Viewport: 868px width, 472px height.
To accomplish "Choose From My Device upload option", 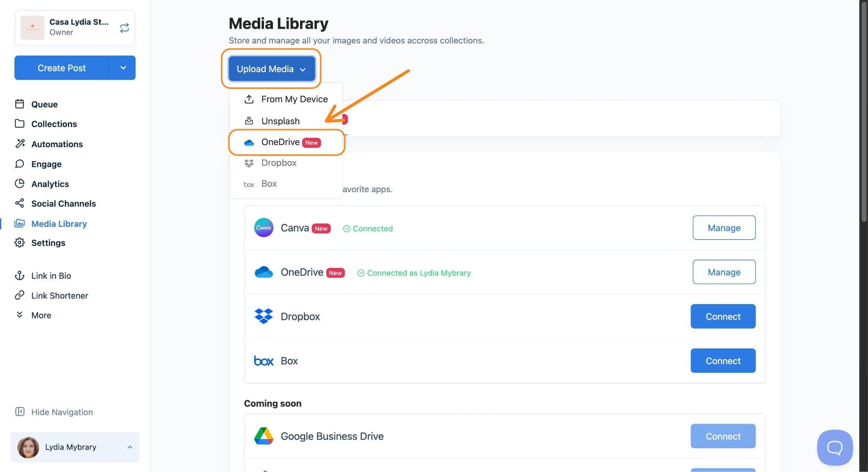I will click(x=294, y=99).
